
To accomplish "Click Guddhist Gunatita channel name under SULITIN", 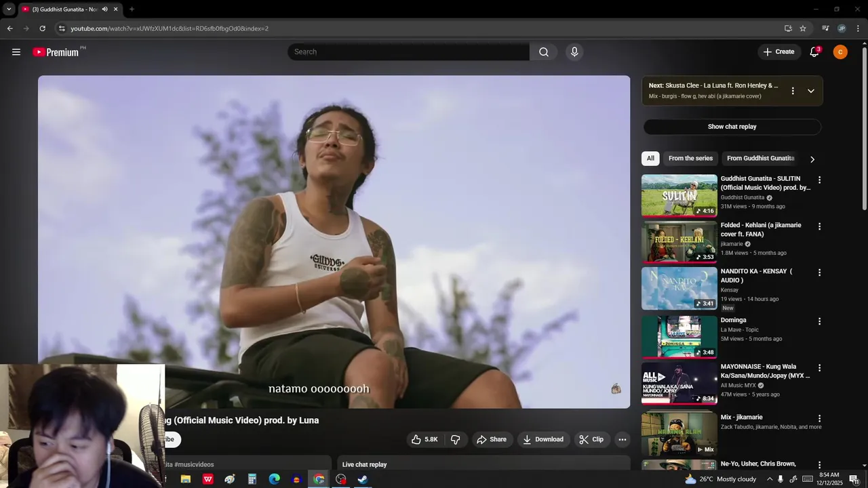I will click(x=743, y=198).
